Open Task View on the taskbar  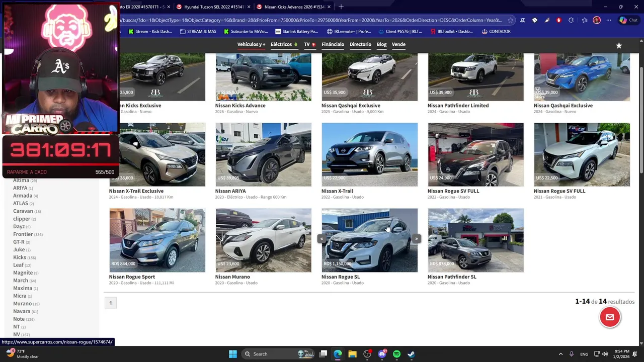323,354
